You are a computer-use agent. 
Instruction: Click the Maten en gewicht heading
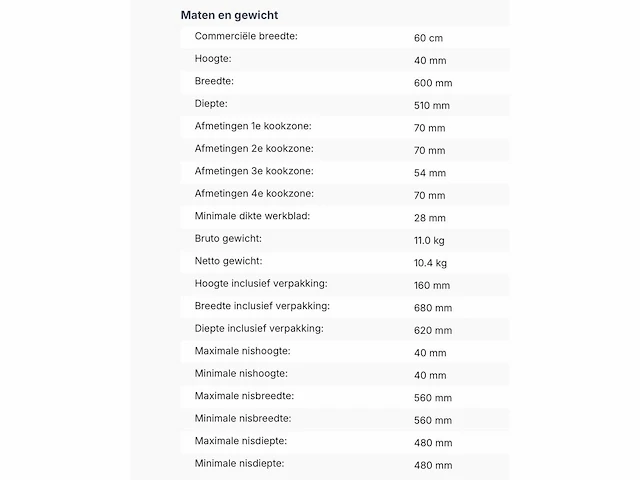229,15
